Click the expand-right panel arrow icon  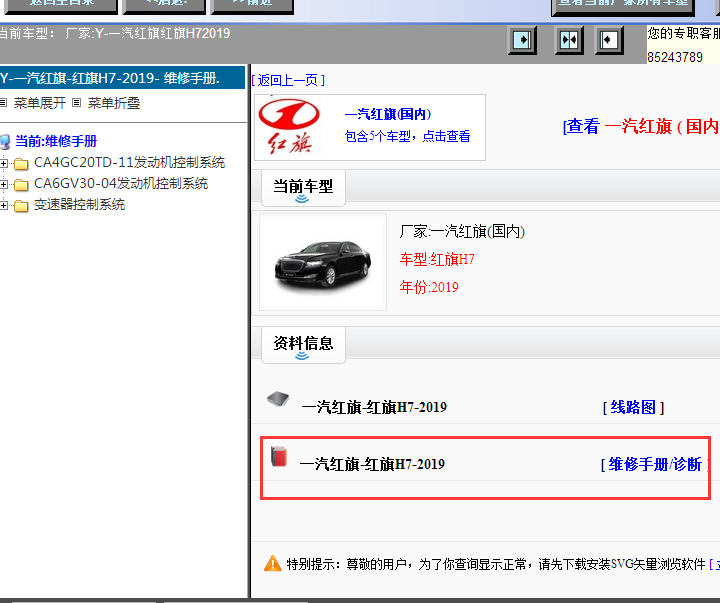click(522, 40)
